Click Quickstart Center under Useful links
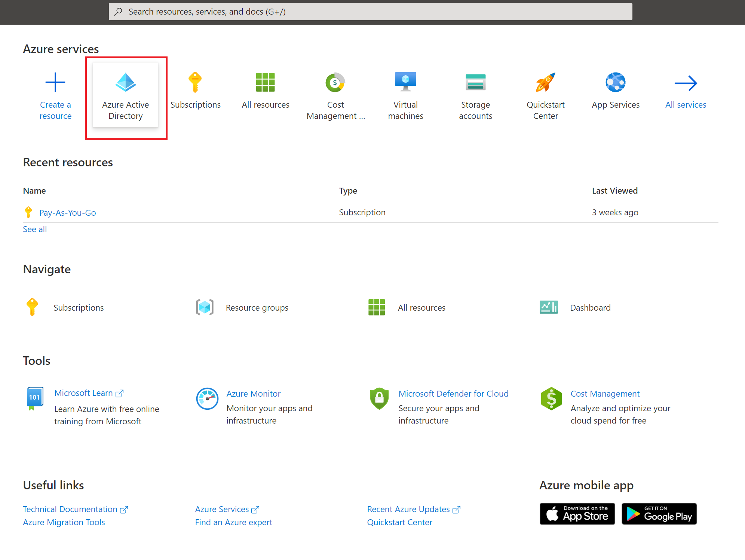745x560 pixels. point(400,522)
